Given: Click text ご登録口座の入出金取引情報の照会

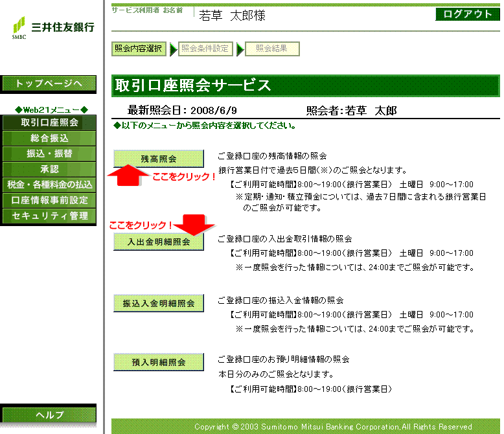Looking at the screenshot, I should coord(285,239).
